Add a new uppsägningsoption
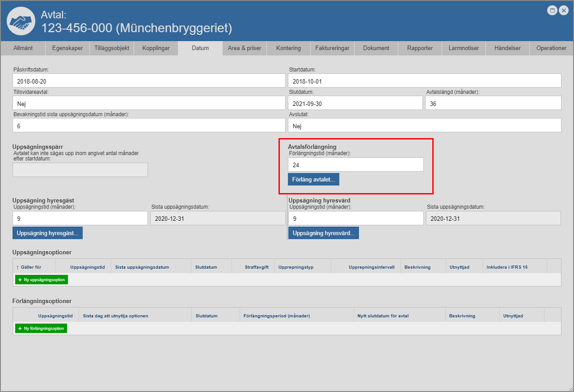 pos(42,280)
